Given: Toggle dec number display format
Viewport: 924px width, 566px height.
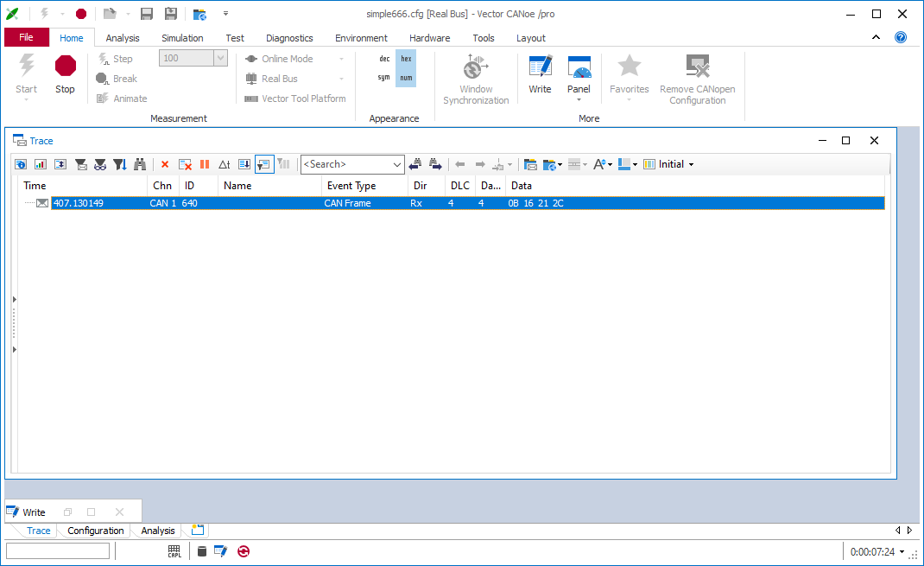Looking at the screenshot, I should [x=384, y=59].
